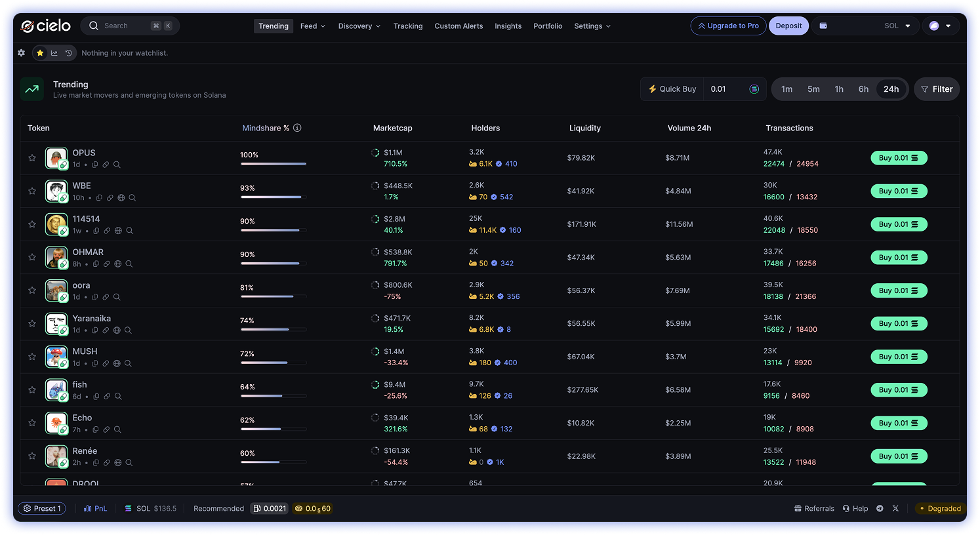Open the Portfolio tab
This screenshot has width=980, height=535.
click(x=548, y=26)
